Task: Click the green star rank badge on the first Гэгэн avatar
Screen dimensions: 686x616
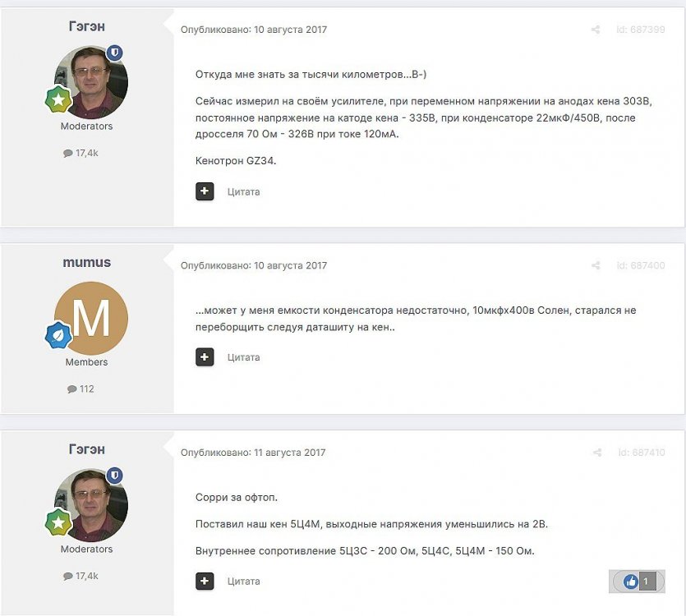Action: coord(58,99)
